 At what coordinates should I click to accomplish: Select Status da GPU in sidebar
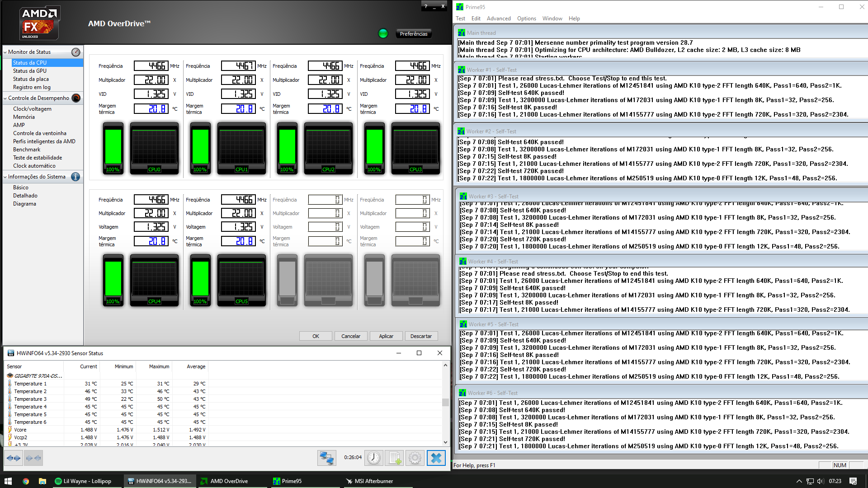(30, 71)
